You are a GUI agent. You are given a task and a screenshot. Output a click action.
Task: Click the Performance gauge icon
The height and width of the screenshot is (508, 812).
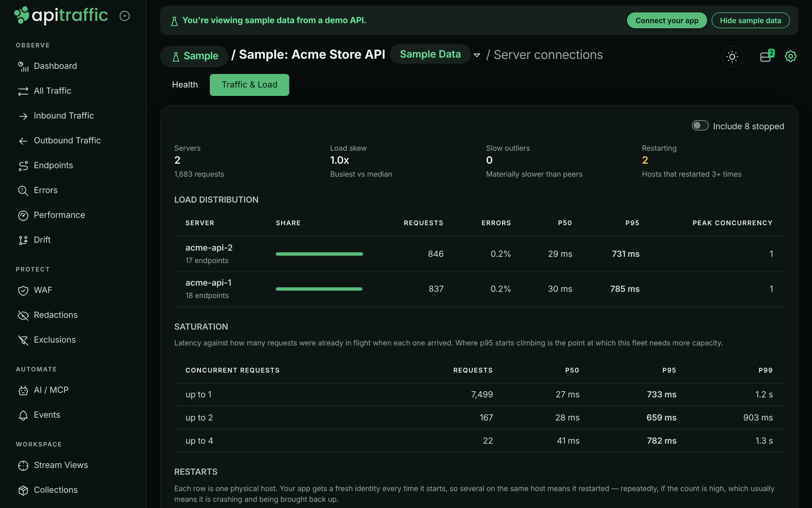23,215
